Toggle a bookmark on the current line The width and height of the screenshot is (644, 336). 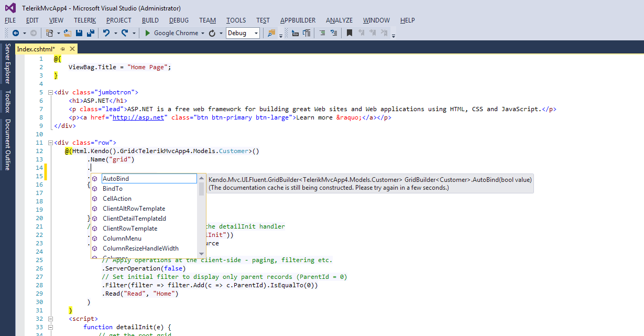[350, 33]
